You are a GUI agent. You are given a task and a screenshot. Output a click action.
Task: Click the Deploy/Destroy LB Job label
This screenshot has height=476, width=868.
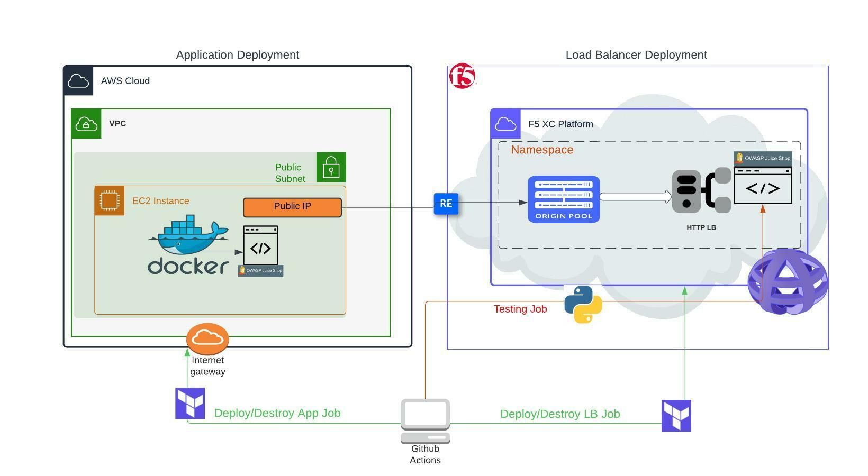click(x=560, y=414)
